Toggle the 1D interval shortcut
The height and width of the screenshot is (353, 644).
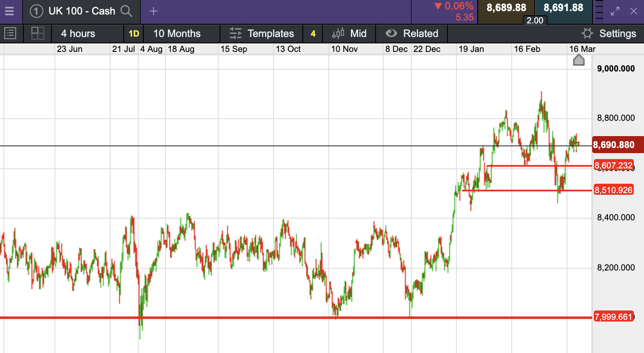tap(134, 34)
